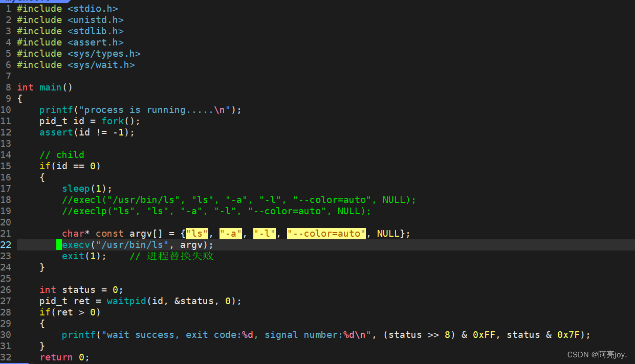Viewport: 635px width, 364px height.
Task: Click the highlighted "ls" in argv array
Action: (x=197, y=234)
